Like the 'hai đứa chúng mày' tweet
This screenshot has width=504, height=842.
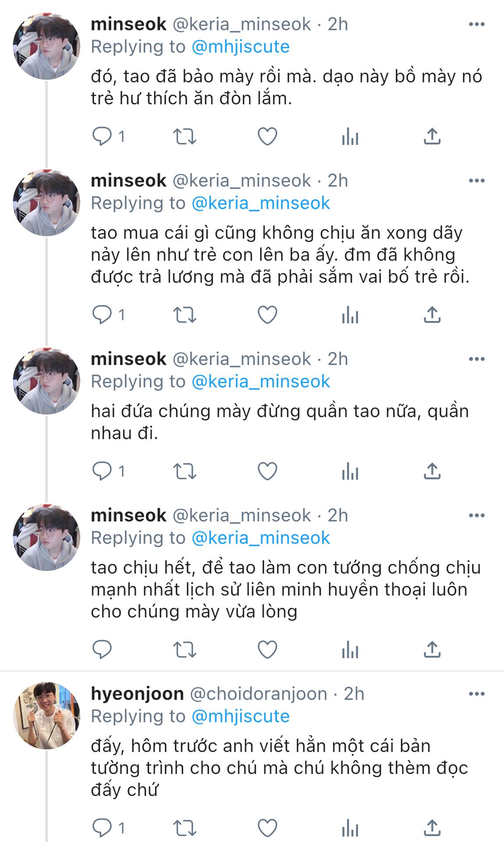[267, 471]
